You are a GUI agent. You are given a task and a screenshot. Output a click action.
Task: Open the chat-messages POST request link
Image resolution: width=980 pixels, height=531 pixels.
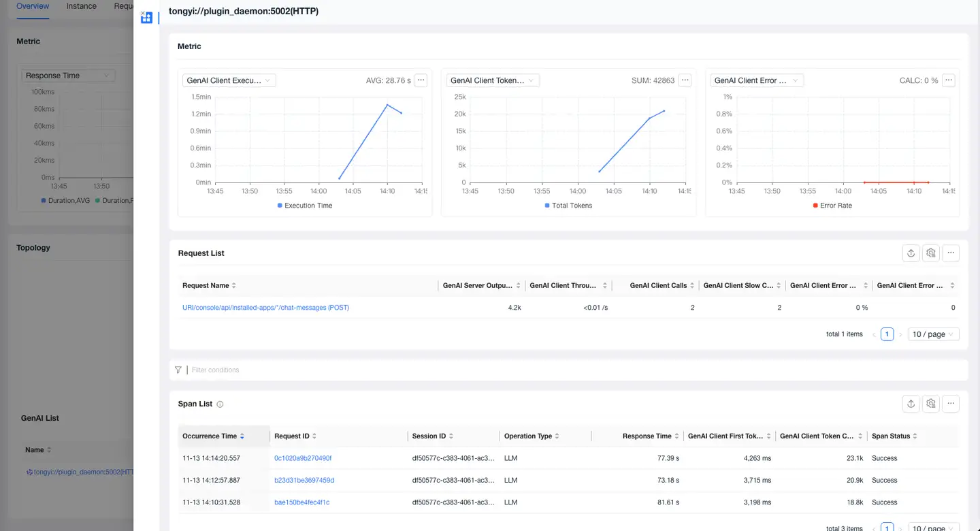[x=265, y=308]
